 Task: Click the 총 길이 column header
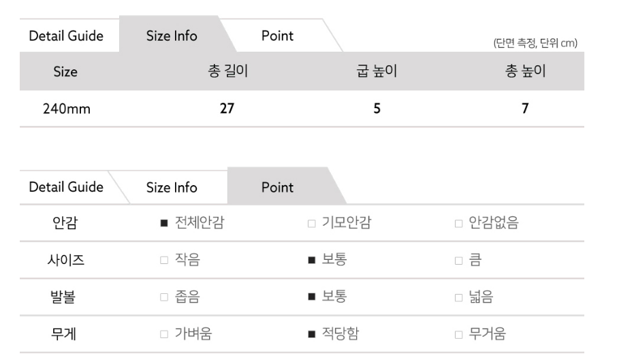coord(227,71)
